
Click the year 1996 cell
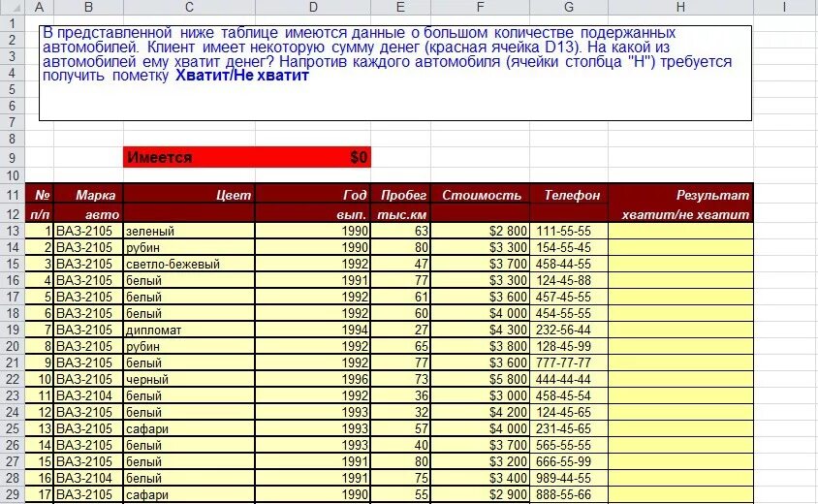pyautogui.click(x=313, y=379)
